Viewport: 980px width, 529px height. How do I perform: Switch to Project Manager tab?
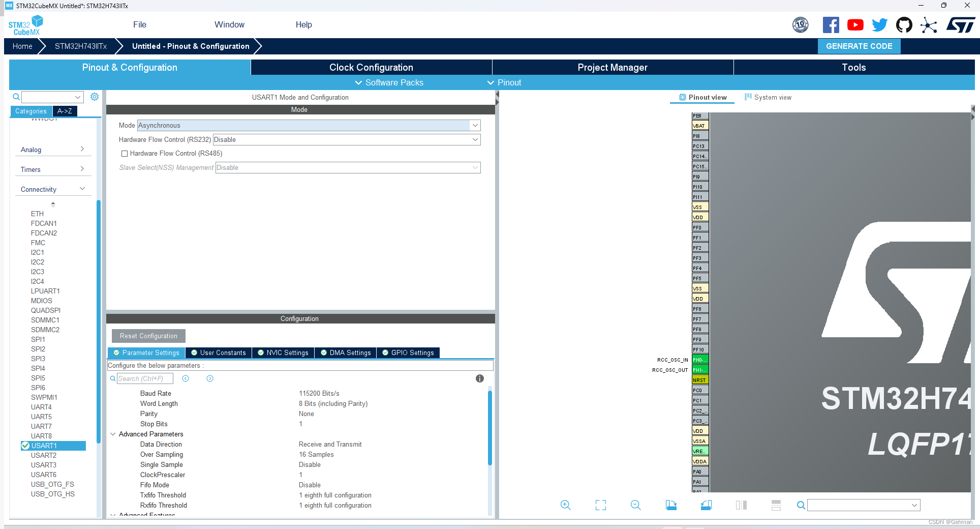coord(612,67)
